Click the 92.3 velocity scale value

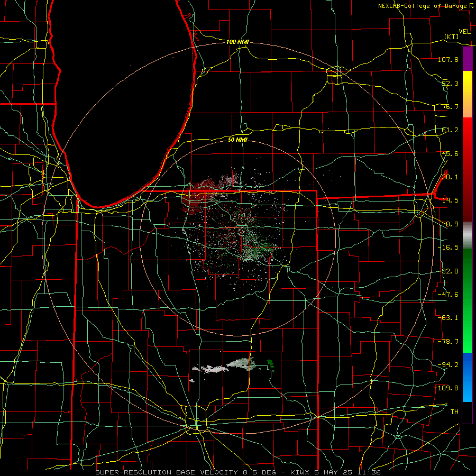point(450,83)
